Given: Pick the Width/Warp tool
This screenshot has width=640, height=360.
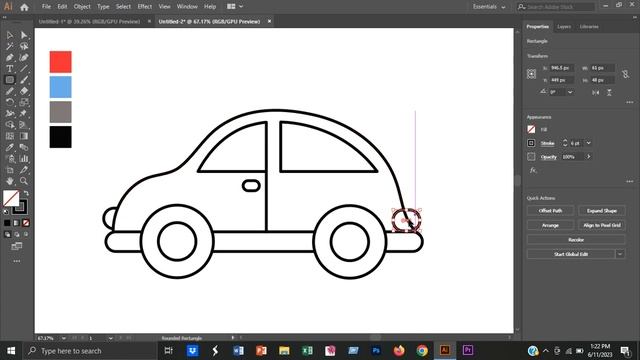Looking at the screenshot, I should (9, 113).
